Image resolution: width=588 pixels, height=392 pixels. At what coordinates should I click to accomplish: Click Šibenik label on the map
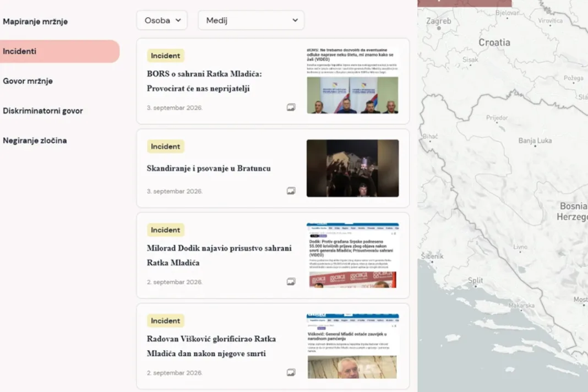pyautogui.click(x=432, y=256)
